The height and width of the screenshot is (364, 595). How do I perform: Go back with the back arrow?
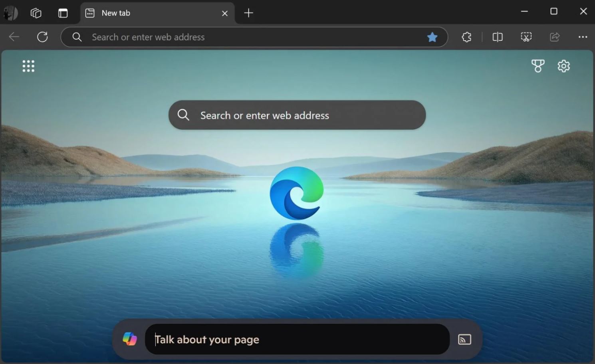click(14, 37)
